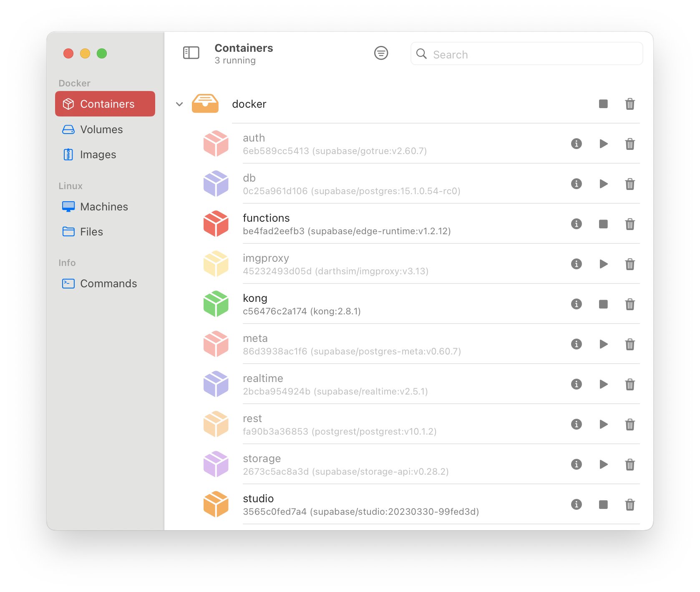The image size is (700, 592).
Task: Stop the functions container
Action: (603, 224)
